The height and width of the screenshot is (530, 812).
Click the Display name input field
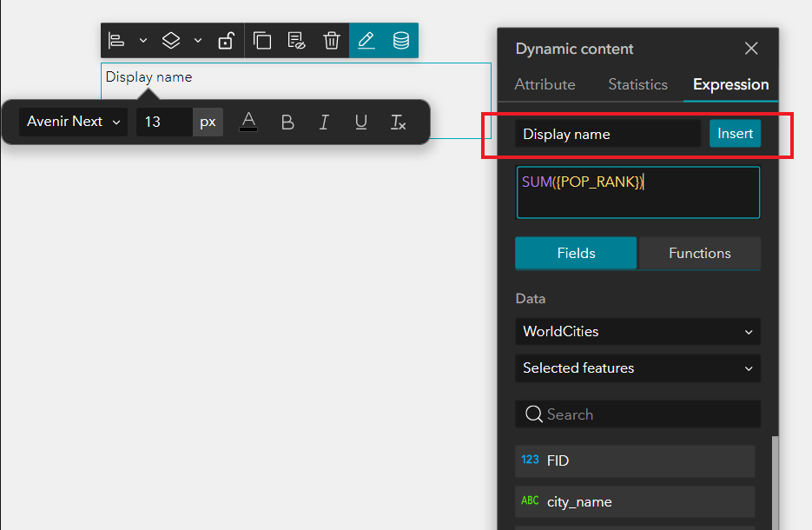click(x=607, y=134)
